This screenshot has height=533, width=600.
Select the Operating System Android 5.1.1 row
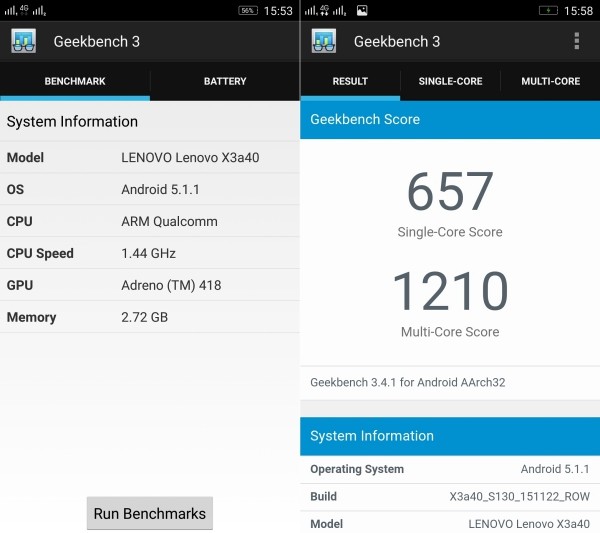[x=450, y=469]
